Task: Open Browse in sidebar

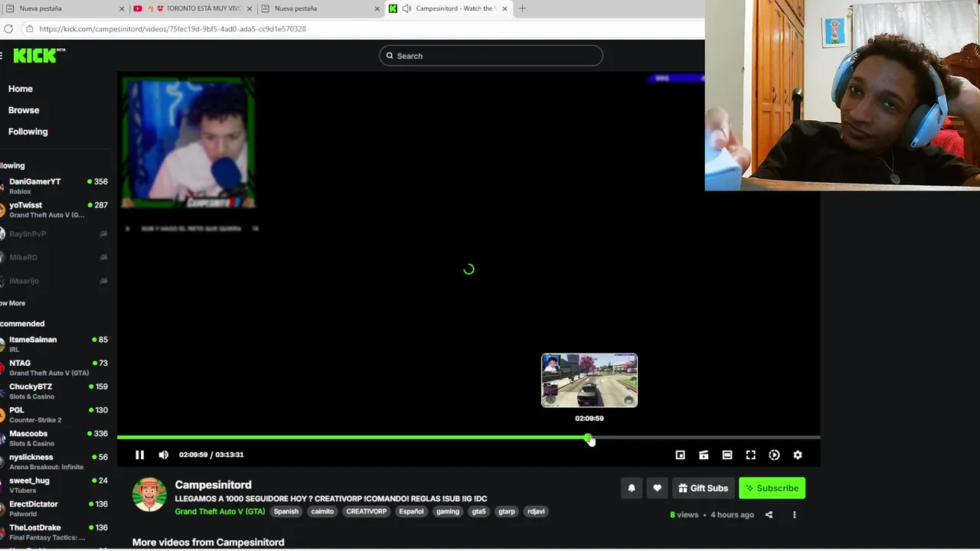Action: pos(24,110)
